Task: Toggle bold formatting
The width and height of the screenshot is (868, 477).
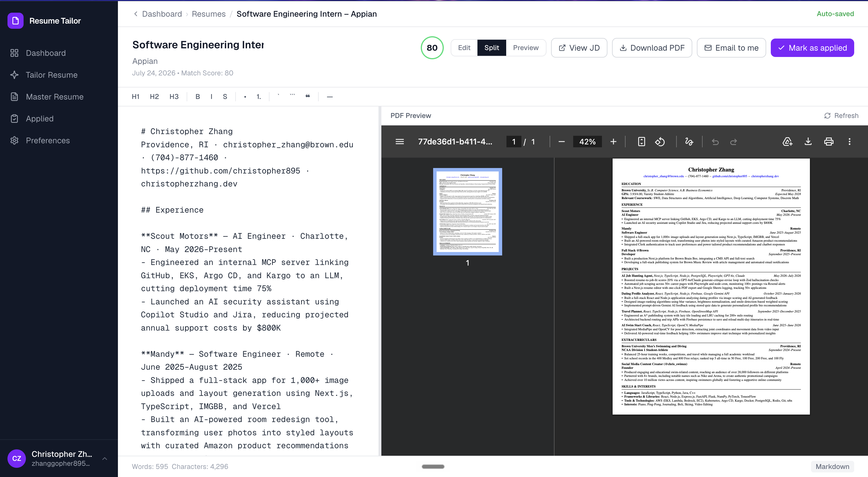Action: (x=198, y=97)
